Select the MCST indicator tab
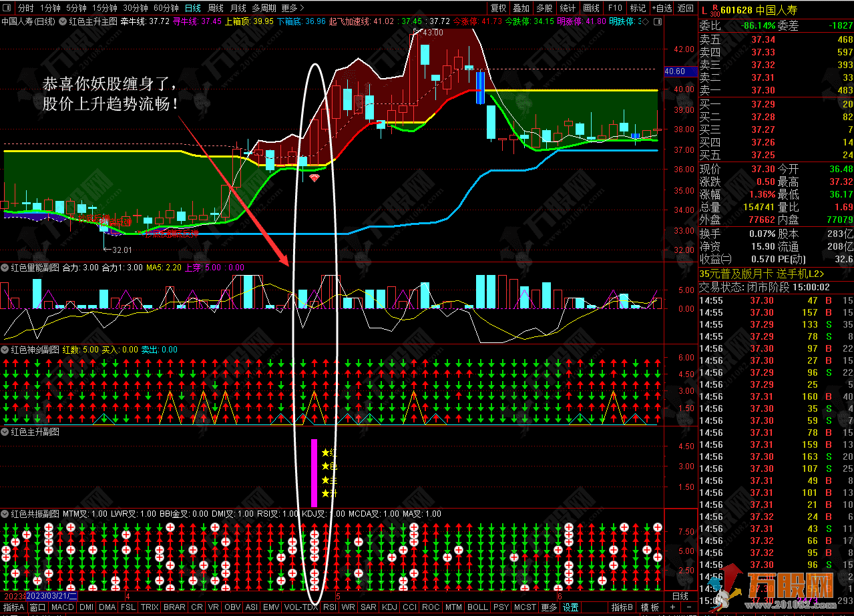 525,608
